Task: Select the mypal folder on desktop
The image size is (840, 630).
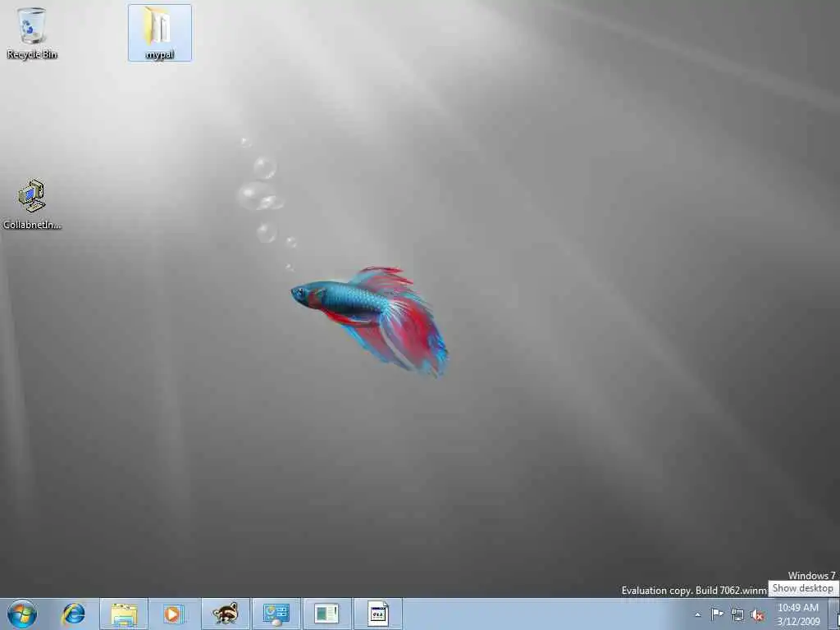Action: click(x=160, y=33)
